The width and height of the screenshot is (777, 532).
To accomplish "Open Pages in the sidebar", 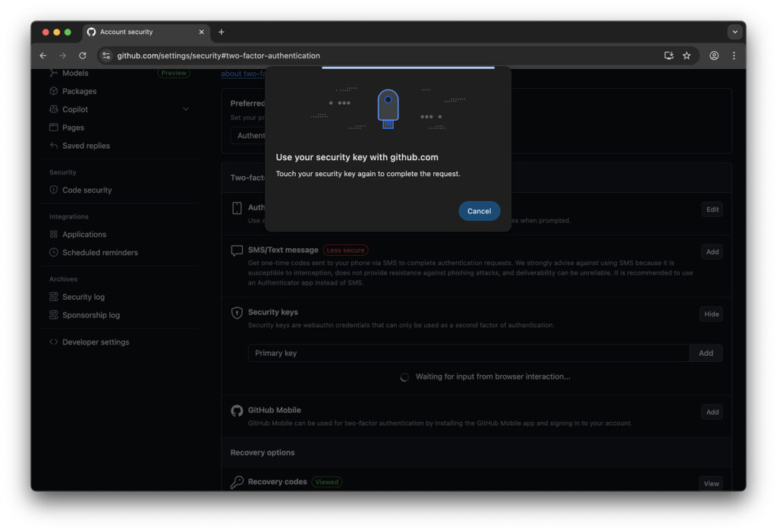I will point(73,127).
